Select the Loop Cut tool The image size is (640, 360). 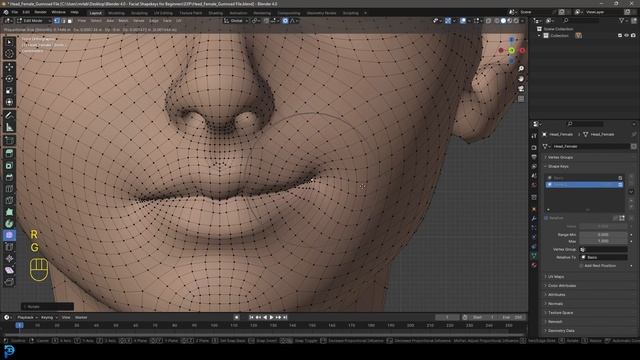pos(9,189)
